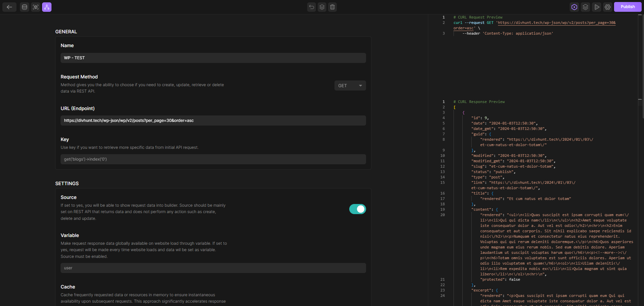The image size is (644, 306).
Task: Select the '# CURL Response Preview' comment line
Action: coord(479,102)
